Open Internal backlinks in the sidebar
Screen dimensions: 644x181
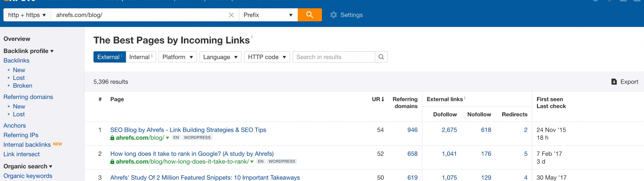pos(27,145)
